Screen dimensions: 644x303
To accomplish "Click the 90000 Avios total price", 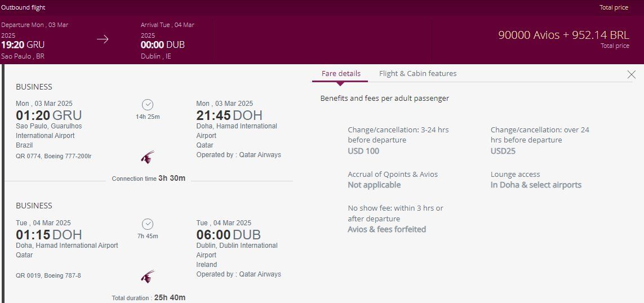I will tap(563, 35).
